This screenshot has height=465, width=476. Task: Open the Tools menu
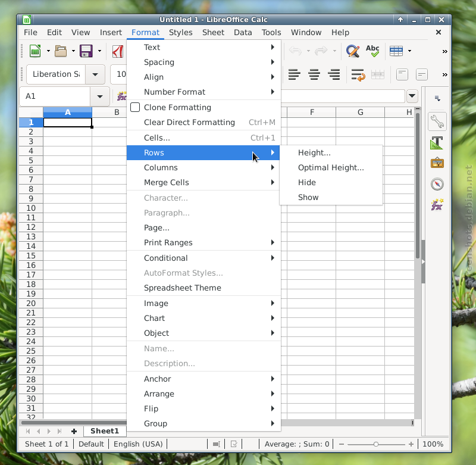pos(271,33)
